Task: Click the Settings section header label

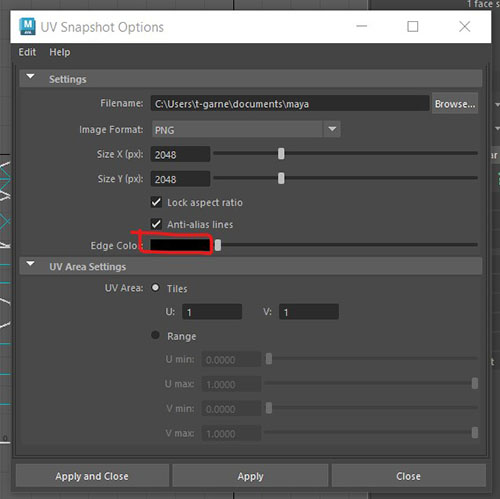Action: click(68, 79)
